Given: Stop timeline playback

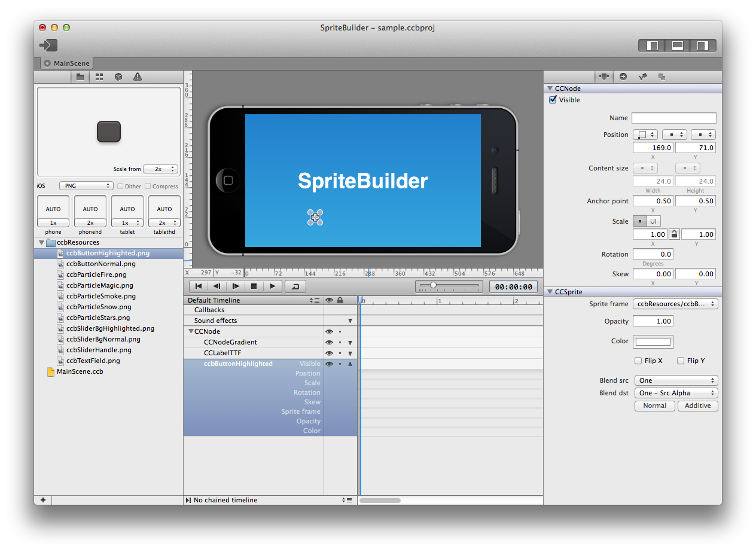Looking at the screenshot, I should click(x=254, y=286).
